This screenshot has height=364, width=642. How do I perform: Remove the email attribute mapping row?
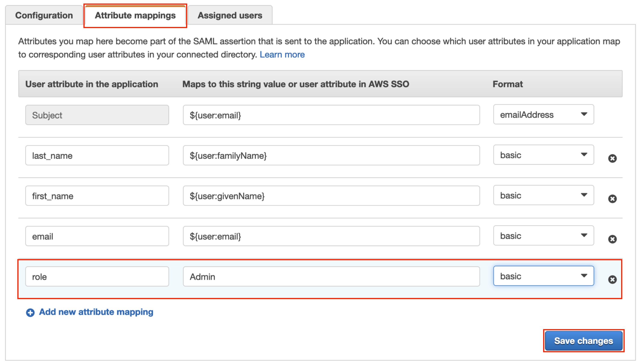[612, 239]
